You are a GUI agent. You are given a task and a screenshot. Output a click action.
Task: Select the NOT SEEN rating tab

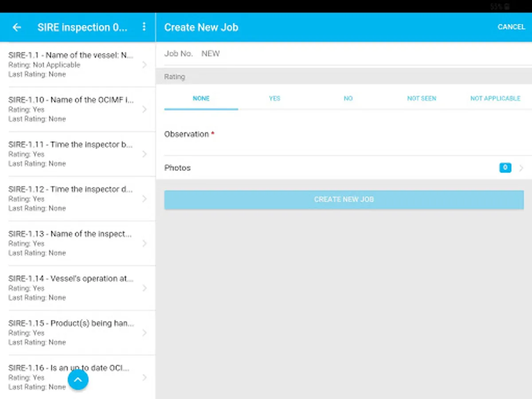[x=422, y=98]
